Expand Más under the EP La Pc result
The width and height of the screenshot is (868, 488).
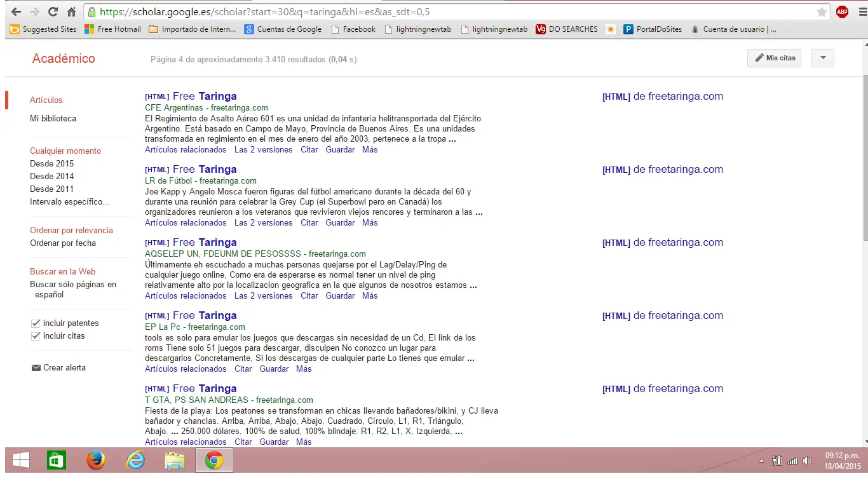304,369
